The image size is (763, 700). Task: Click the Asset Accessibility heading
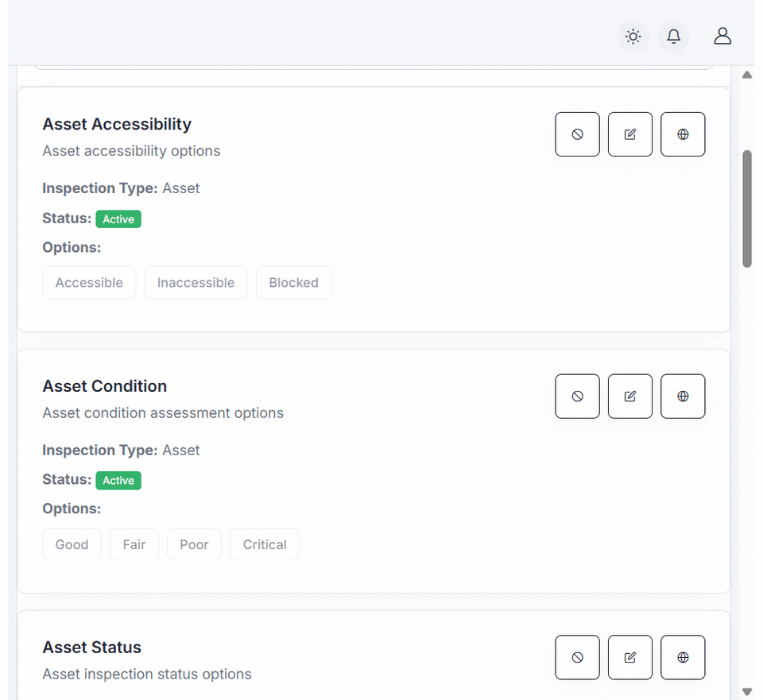[x=117, y=124]
